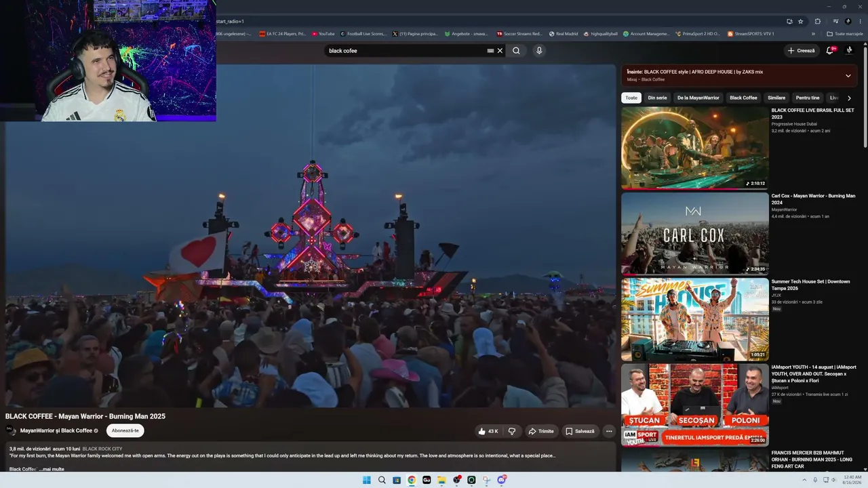The width and height of the screenshot is (868, 488).
Task: Show more filter chips with right arrow
Action: tap(849, 98)
